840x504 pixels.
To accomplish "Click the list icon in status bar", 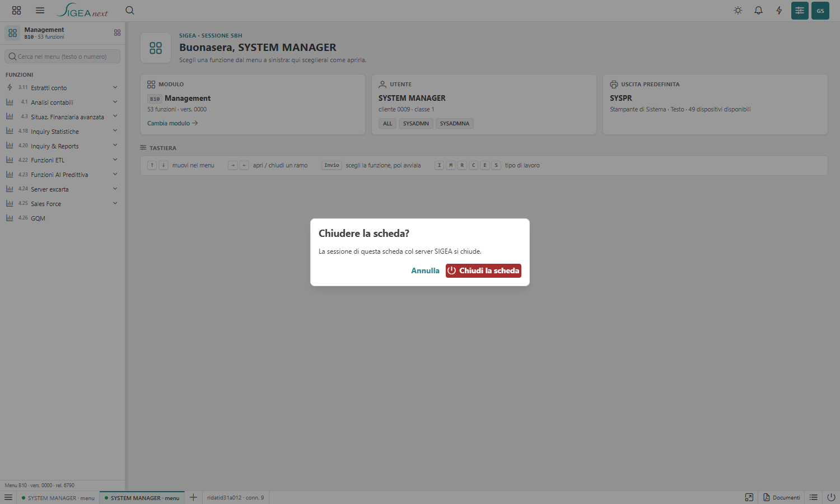I will tap(814, 497).
